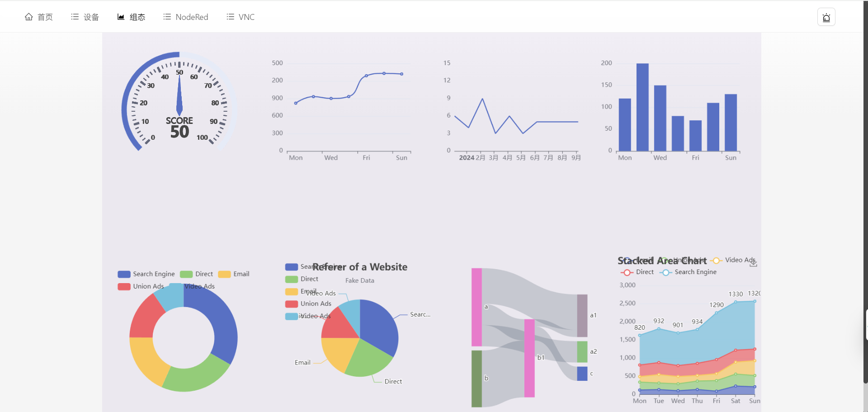
Task: Toggle Union Ads legend in donut chart
Action: click(x=141, y=286)
